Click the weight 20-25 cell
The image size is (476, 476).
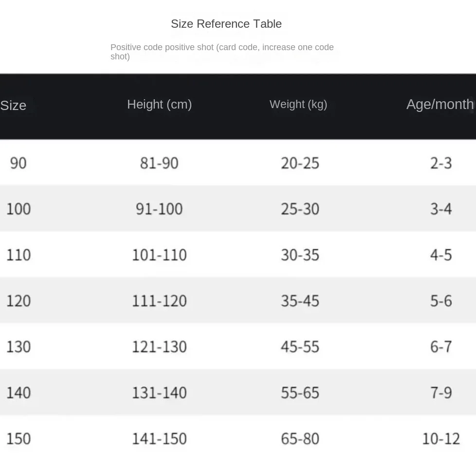click(300, 163)
